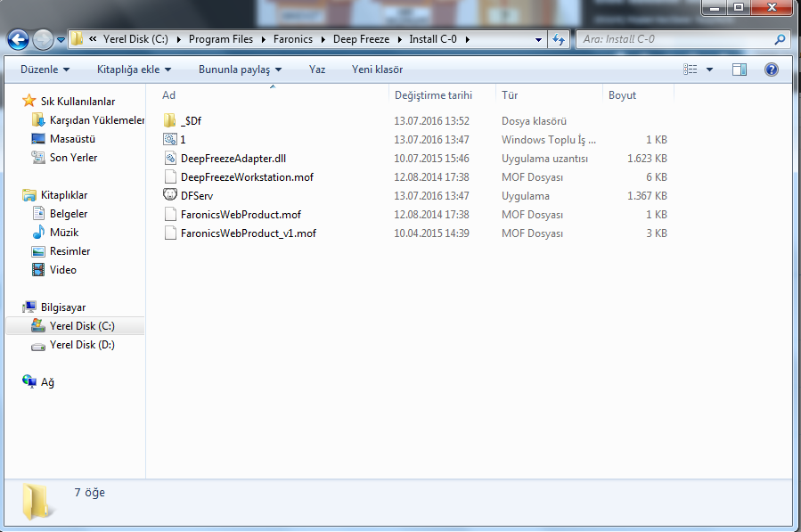Screen dimensions: 801x532
Task: Select Bilgisayar in navigation pane
Action: click(x=63, y=307)
